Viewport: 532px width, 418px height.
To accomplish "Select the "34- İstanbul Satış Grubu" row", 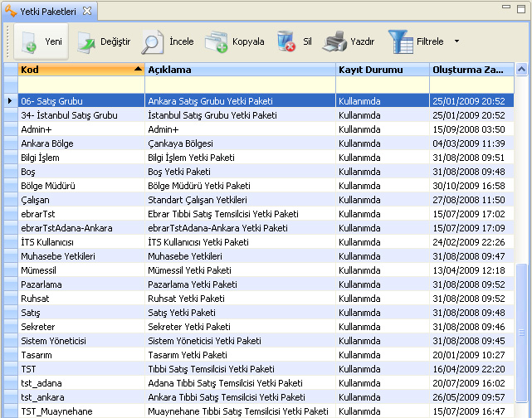I will (259, 115).
